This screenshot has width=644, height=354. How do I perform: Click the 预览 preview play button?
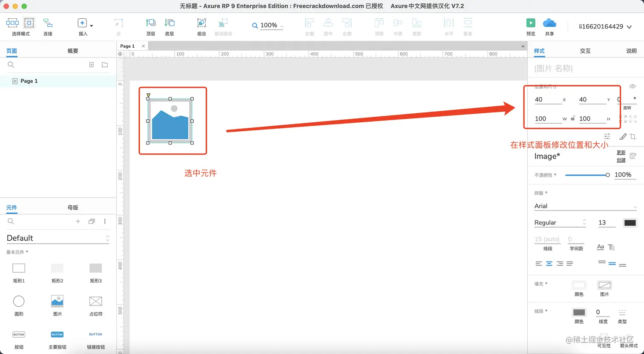point(531,23)
